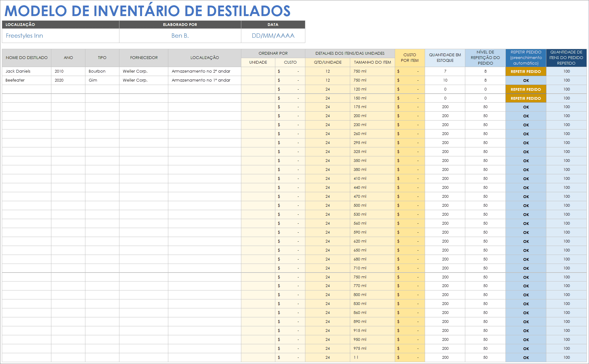Select Weller Corp. in Beefeater row
The width and height of the screenshot is (589, 364).
click(144, 80)
